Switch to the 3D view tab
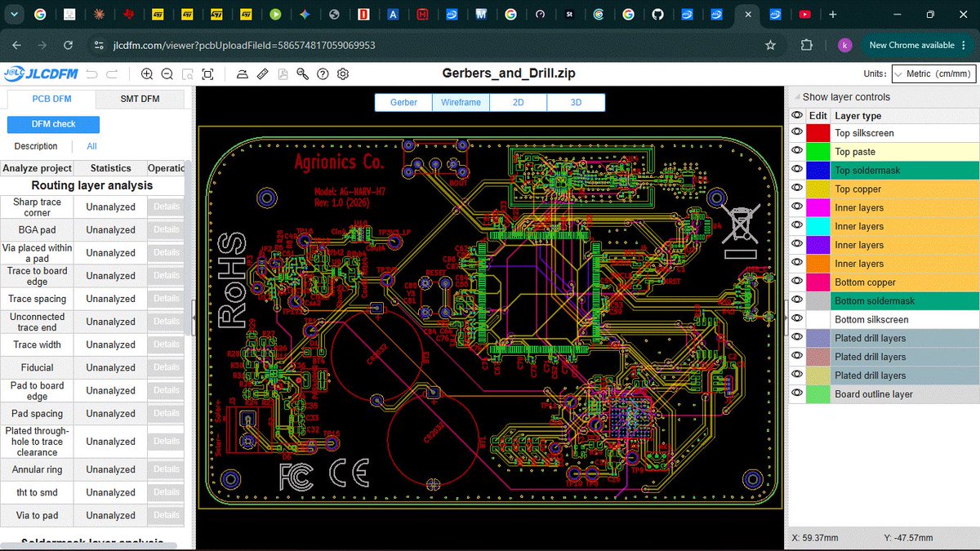 [576, 103]
